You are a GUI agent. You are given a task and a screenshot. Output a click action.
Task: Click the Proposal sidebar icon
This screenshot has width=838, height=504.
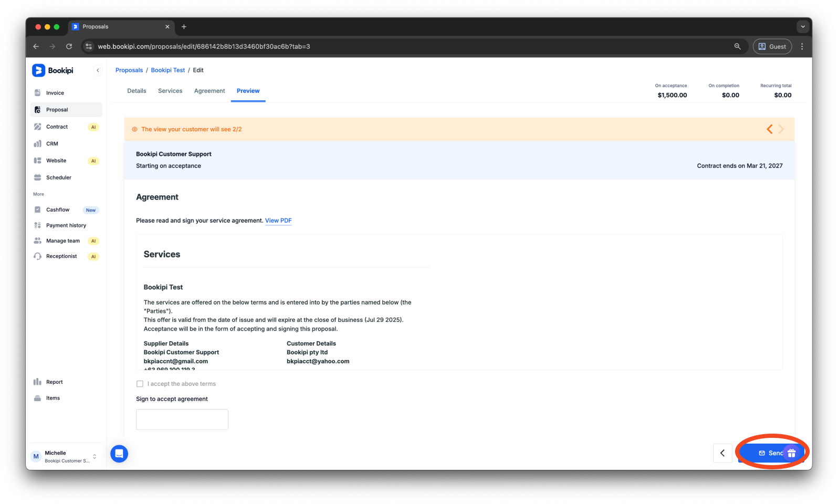[38, 110]
